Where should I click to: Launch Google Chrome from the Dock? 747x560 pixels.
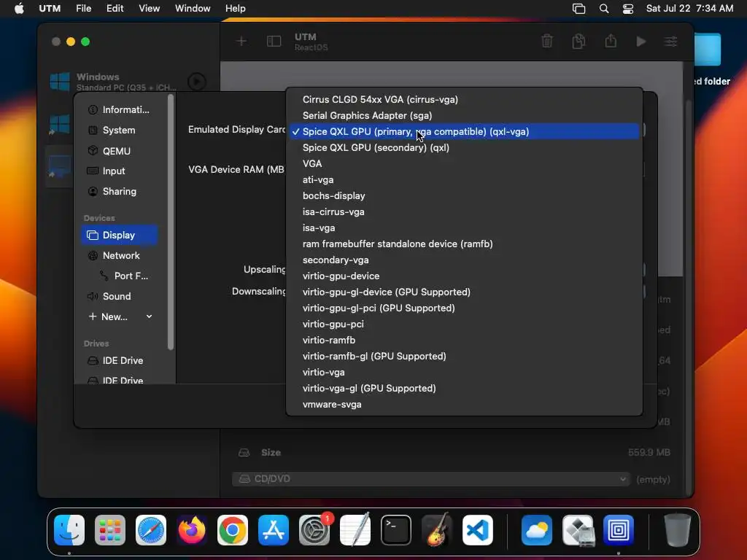pos(233,530)
